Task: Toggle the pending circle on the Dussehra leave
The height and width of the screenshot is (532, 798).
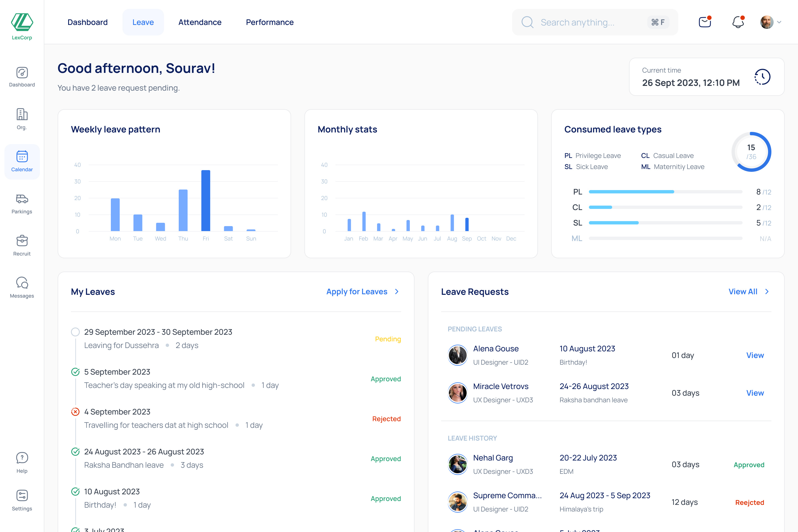Action: 75,332
